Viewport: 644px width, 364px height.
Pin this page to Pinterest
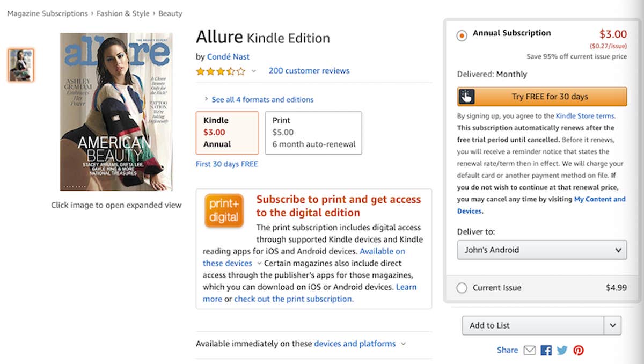pyautogui.click(x=579, y=350)
